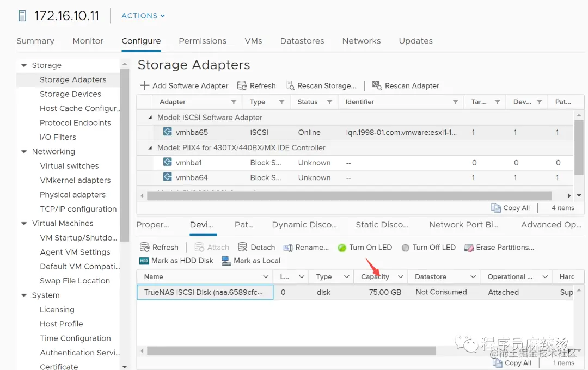588x370 pixels.
Task: Select I/O Filters in the sidebar
Action: (x=58, y=137)
